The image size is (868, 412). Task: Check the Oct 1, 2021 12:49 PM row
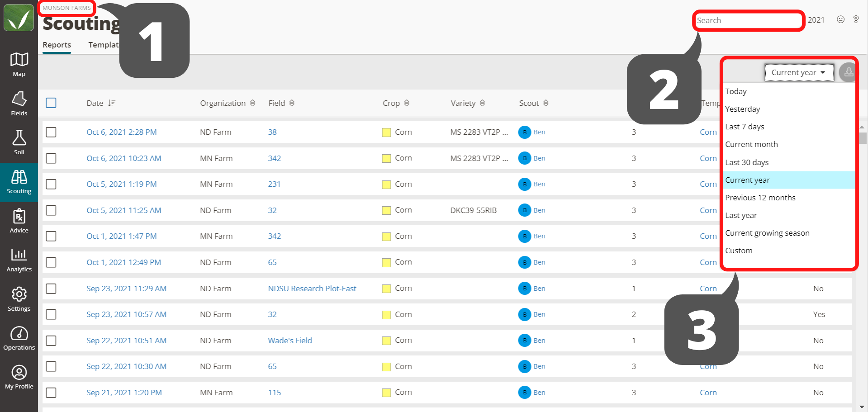(x=51, y=262)
